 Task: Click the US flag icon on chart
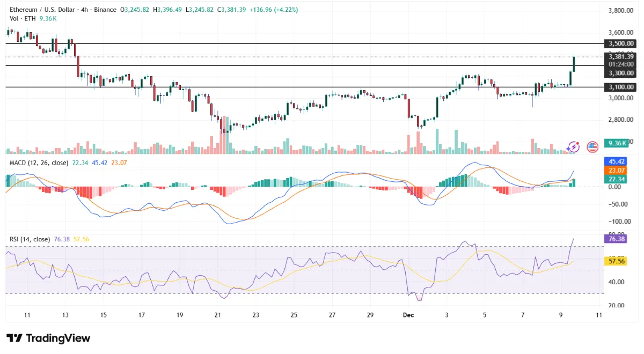click(592, 146)
